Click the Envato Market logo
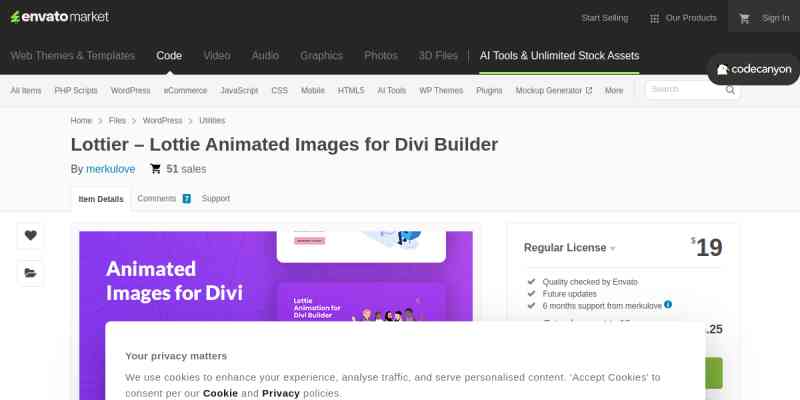800x400 pixels. pos(59,17)
